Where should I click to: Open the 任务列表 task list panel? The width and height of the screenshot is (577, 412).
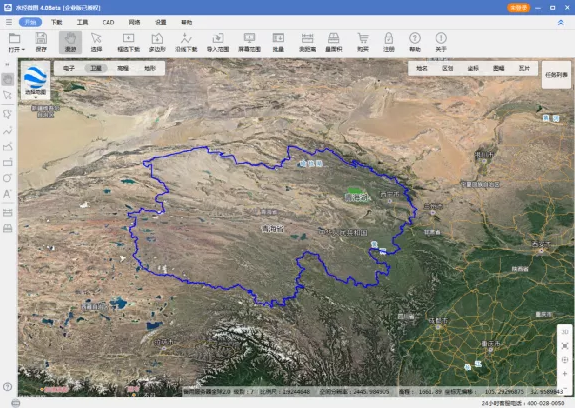tap(556, 75)
